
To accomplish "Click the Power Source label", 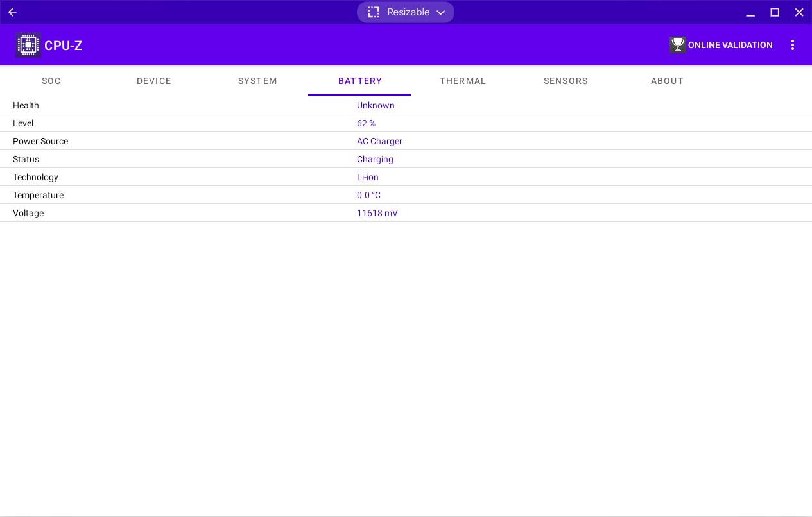I will click(40, 141).
